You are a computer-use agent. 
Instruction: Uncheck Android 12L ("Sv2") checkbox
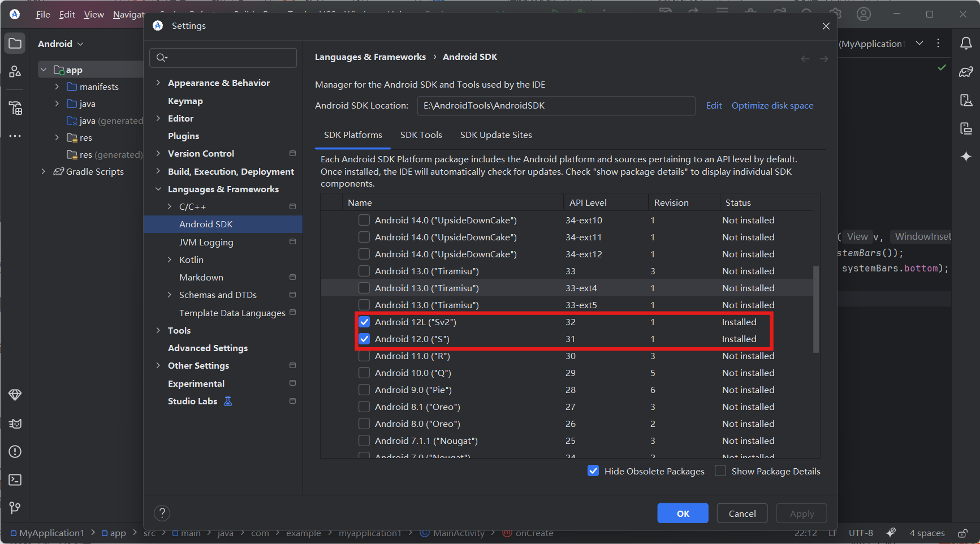(x=364, y=322)
